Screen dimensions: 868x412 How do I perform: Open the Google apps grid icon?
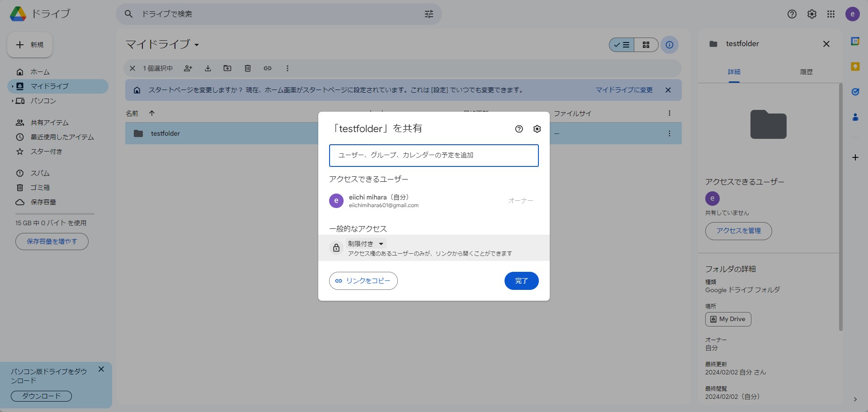(x=831, y=14)
